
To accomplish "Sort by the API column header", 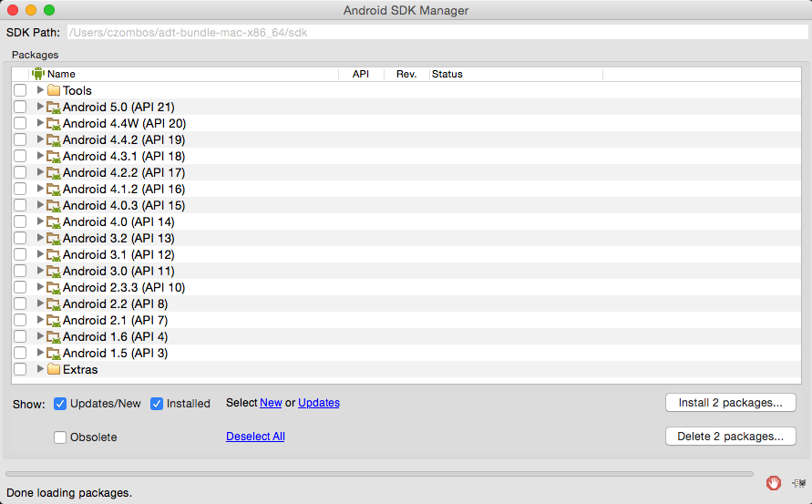I will tap(361, 74).
